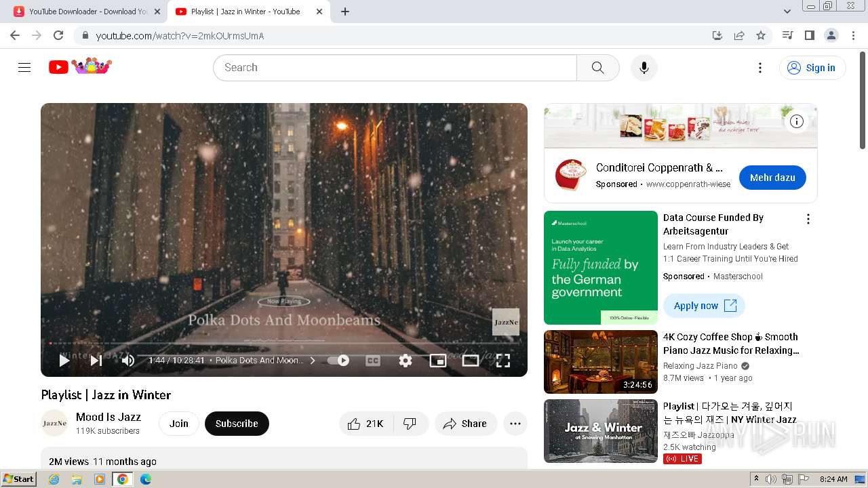Mute the video volume
The height and width of the screenshot is (488, 868).
127,361
